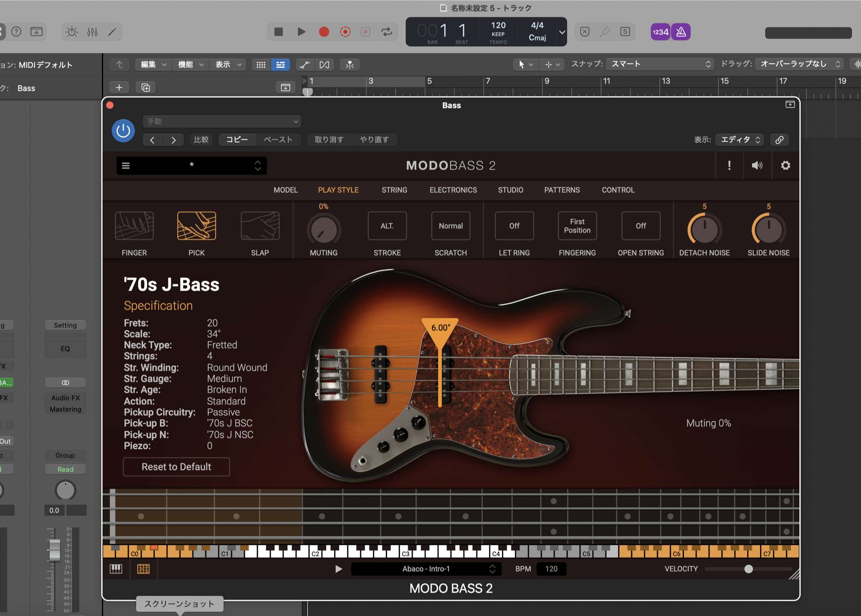Switch to grid view icon
The height and width of the screenshot is (616, 861).
(261, 65)
